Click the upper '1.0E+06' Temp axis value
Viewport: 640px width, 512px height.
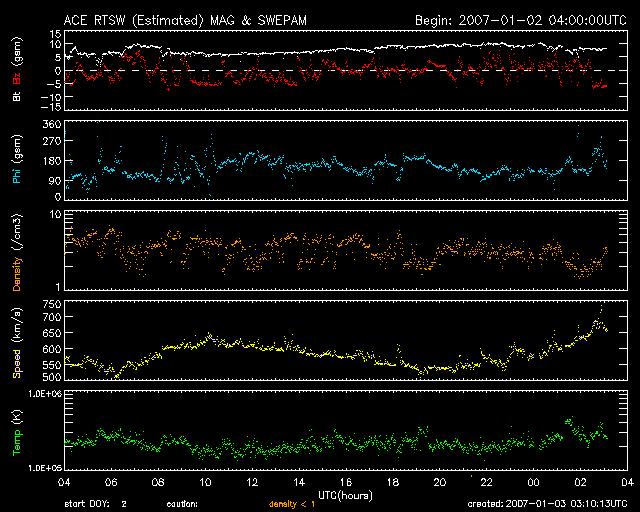click(45, 393)
